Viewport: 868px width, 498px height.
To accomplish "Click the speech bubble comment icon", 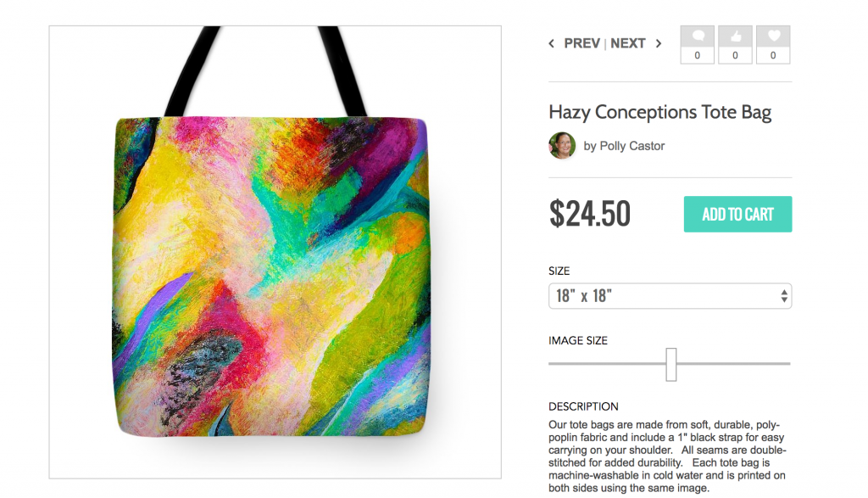I will click(x=698, y=36).
